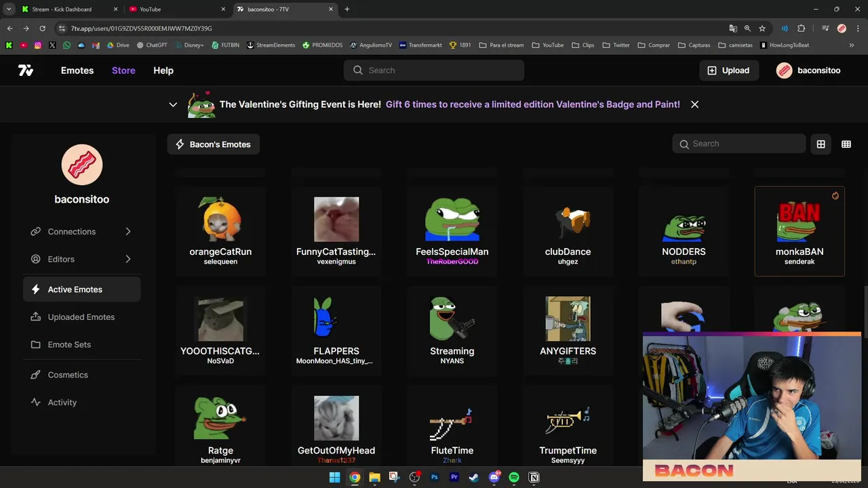Click the 7TV logo icon

click(26, 70)
